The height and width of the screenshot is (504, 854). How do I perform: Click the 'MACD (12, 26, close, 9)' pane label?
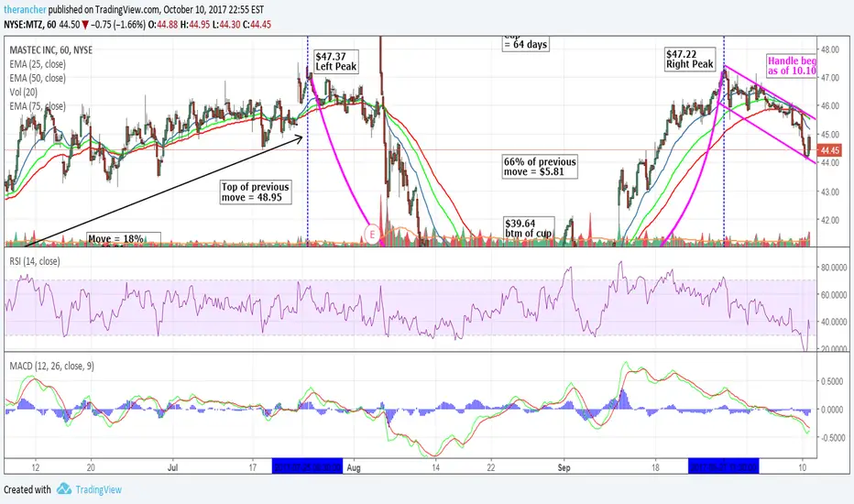pos(51,367)
